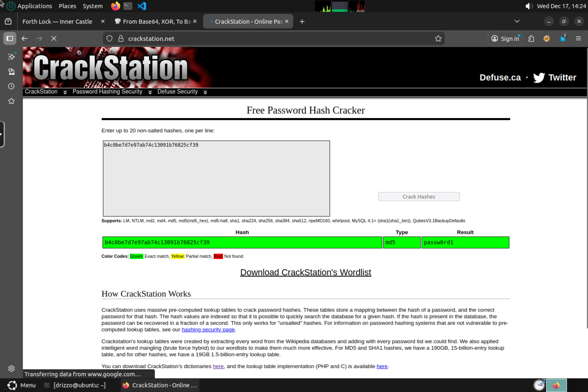588x392 pixels.
Task: Open the Defuse.ca header link
Action: [x=500, y=78]
